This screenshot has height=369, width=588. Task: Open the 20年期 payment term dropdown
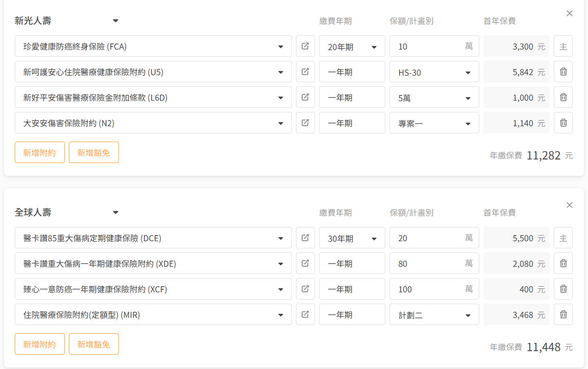(352, 47)
